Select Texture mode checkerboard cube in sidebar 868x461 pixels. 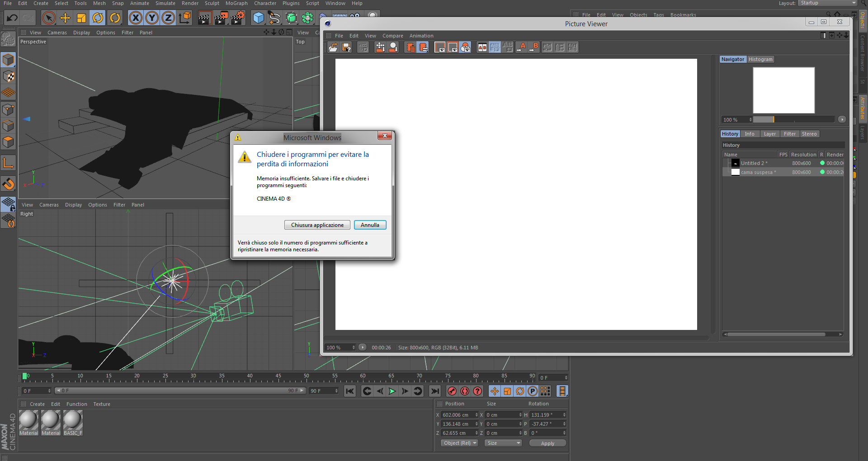click(8, 77)
